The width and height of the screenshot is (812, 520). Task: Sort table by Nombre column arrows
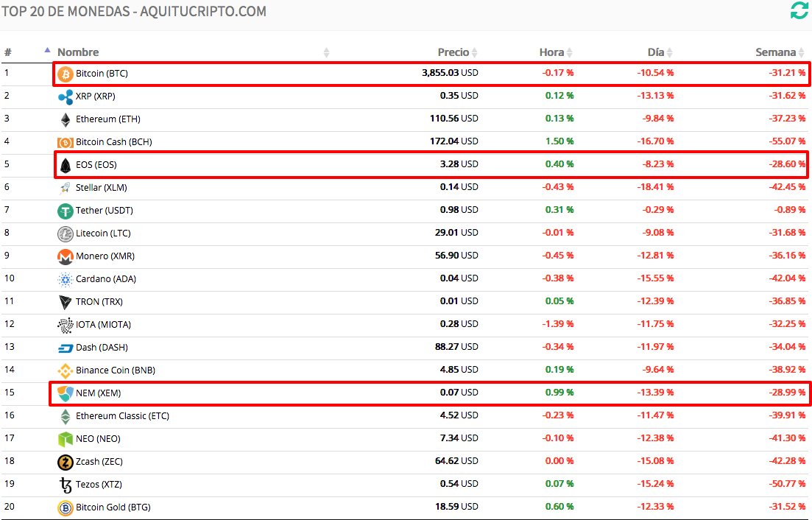pos(326,52)
